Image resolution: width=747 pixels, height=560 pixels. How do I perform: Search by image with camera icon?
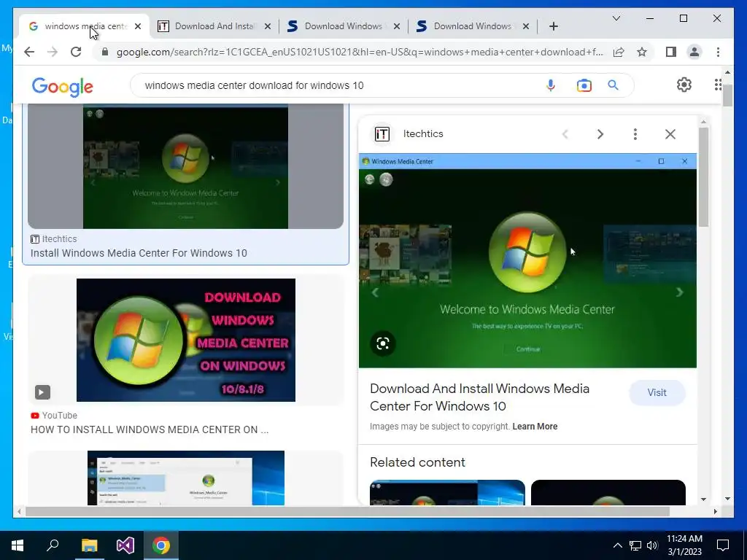click(584, 85)
